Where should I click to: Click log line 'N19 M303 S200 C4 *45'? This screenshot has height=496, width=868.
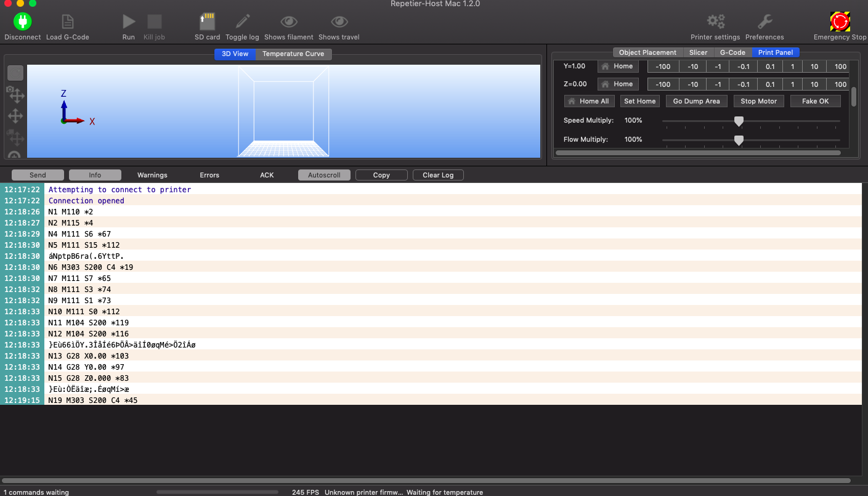[93, 400]
